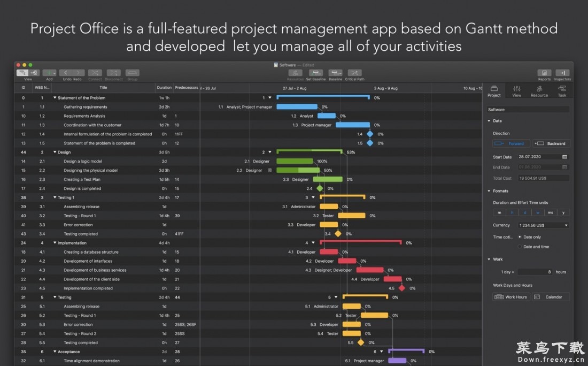Screen dimensions: 588x366
Task: Collapse the Implementation task group
Action: pos(55,243)
